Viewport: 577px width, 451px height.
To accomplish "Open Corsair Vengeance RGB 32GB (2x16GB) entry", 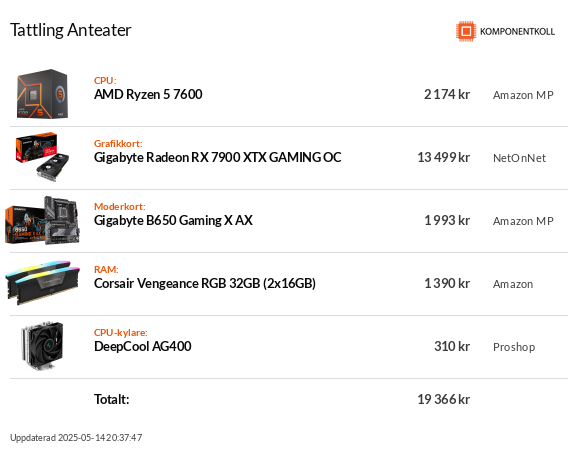I will click(x=205, y=283).
